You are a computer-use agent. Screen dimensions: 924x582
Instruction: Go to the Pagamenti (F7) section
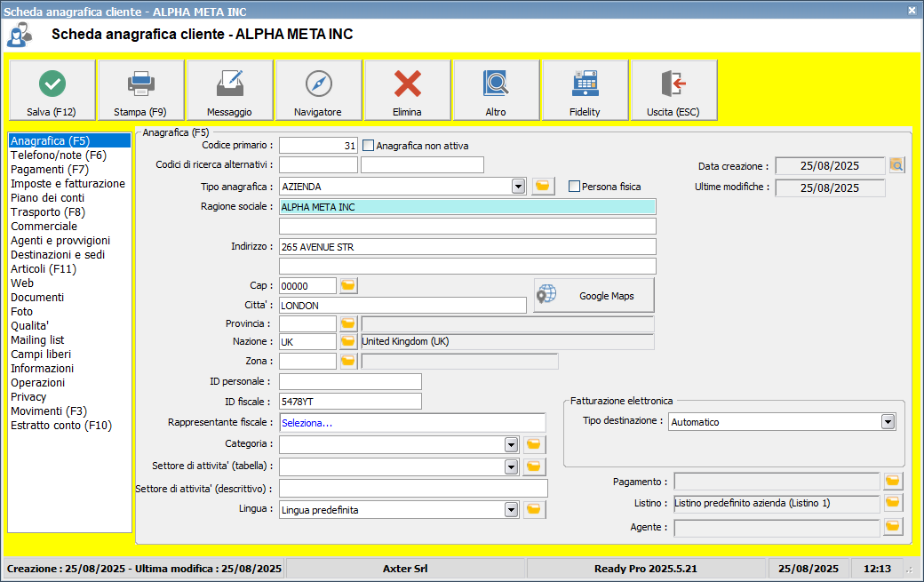(69, 169)
